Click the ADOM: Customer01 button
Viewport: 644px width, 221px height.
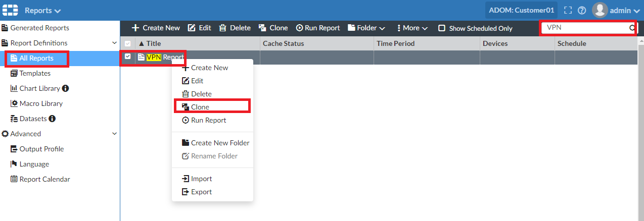tap(521, 10)
